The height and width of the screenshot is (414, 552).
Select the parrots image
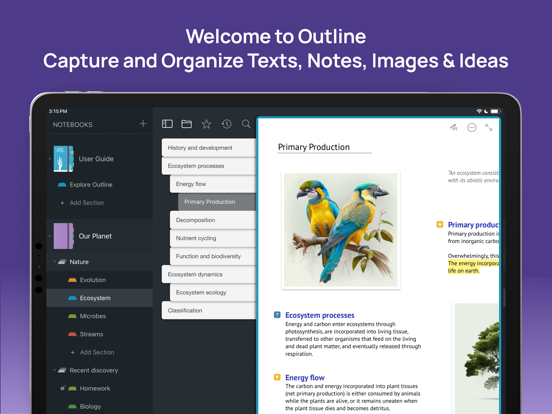[341, 230]
